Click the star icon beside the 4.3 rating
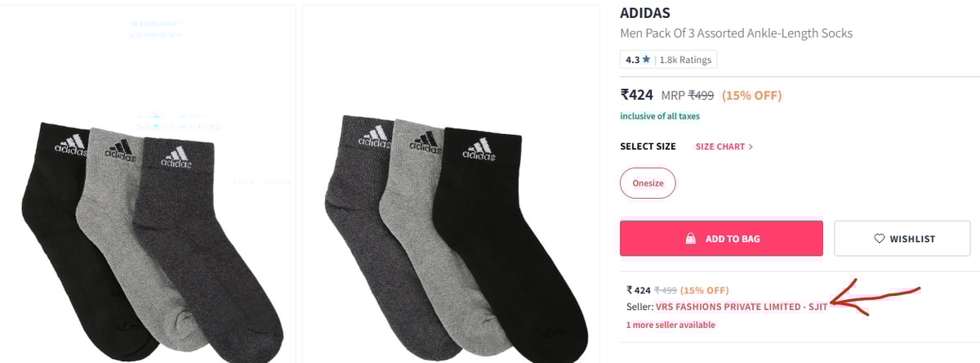Viewport: 980px width, 363px height. 646,60
